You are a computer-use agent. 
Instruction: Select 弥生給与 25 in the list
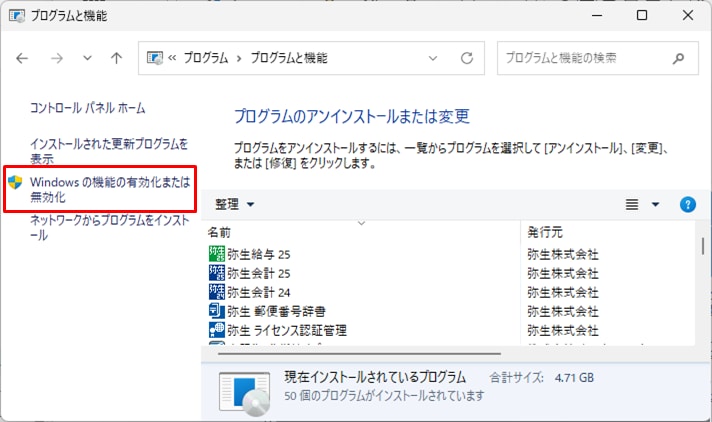pyautogui.click(x=259, y=254)
